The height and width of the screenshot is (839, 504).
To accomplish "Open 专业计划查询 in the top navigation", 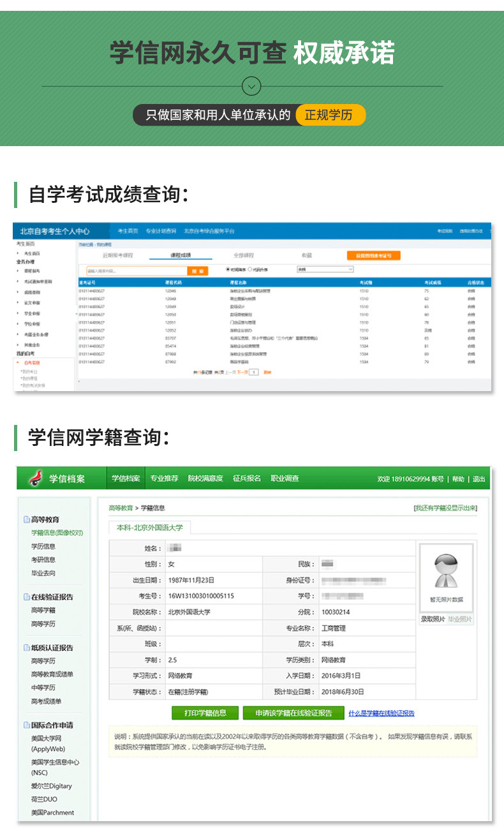I will click(161, 231).
